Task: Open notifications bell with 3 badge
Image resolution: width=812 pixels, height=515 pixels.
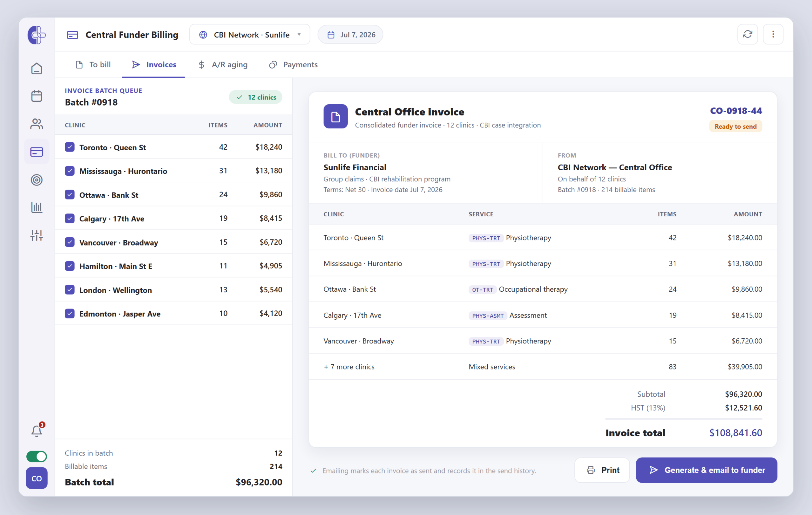Action: pyautogui.click(x=36, y=431)
